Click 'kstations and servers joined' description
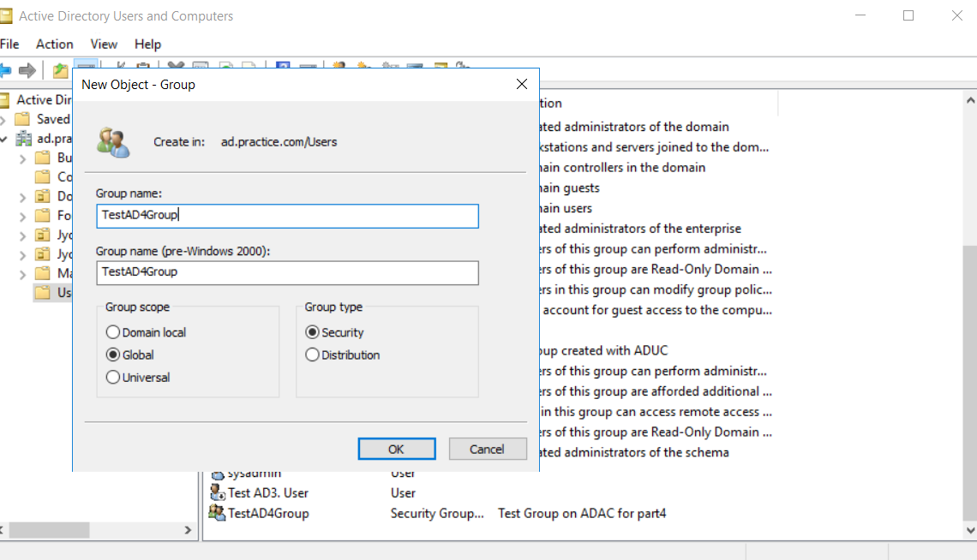This screenshot has height=560, width=977. (654, 146)
